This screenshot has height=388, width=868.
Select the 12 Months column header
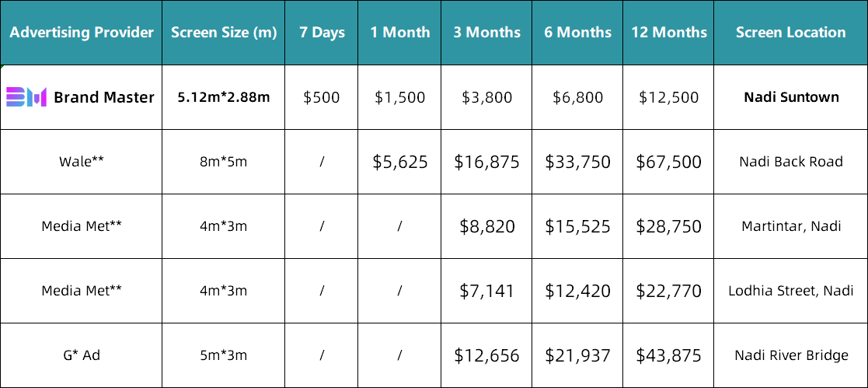tap(669, 33)
